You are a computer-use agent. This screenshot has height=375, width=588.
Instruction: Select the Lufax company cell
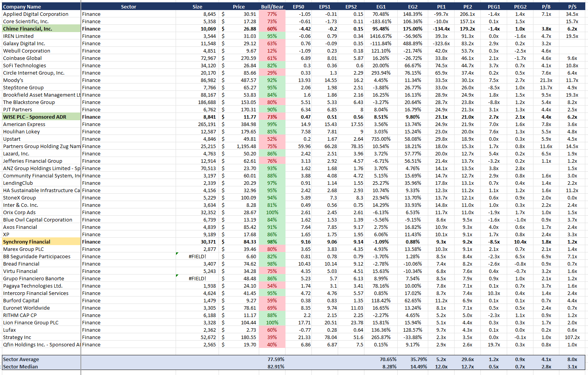click(x=41, y=330)
